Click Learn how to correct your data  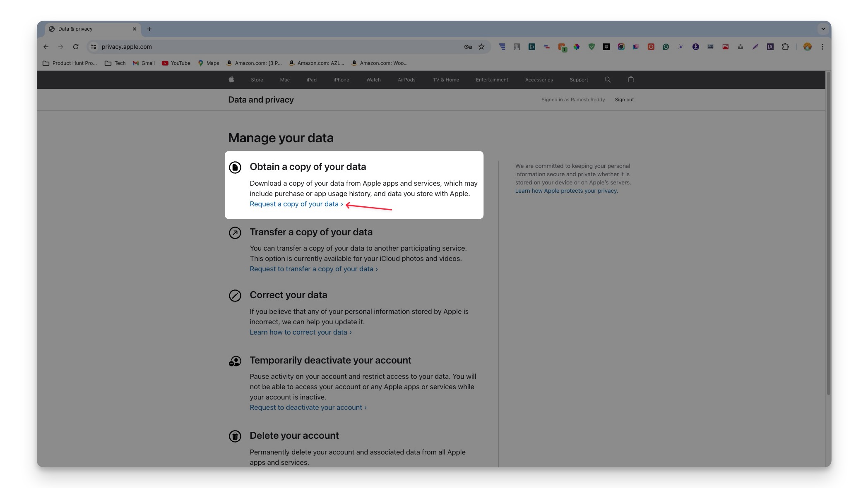pyautogui.click(x=301, y=333)
